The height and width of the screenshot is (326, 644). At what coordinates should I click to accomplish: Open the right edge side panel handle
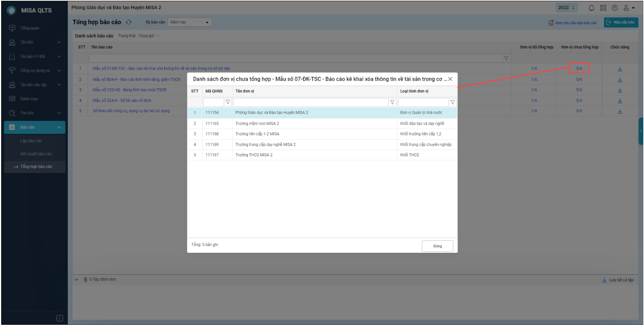(x=641, y=131)
